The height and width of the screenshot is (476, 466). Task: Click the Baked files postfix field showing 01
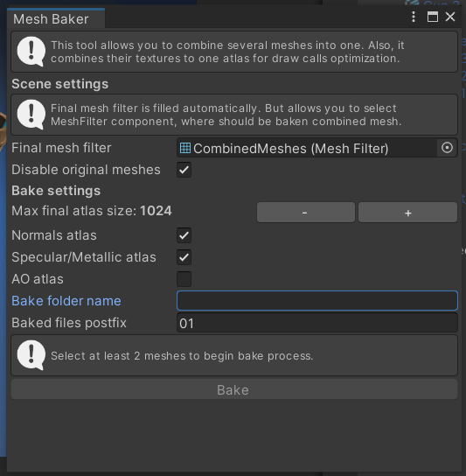[x=317, y=323]
